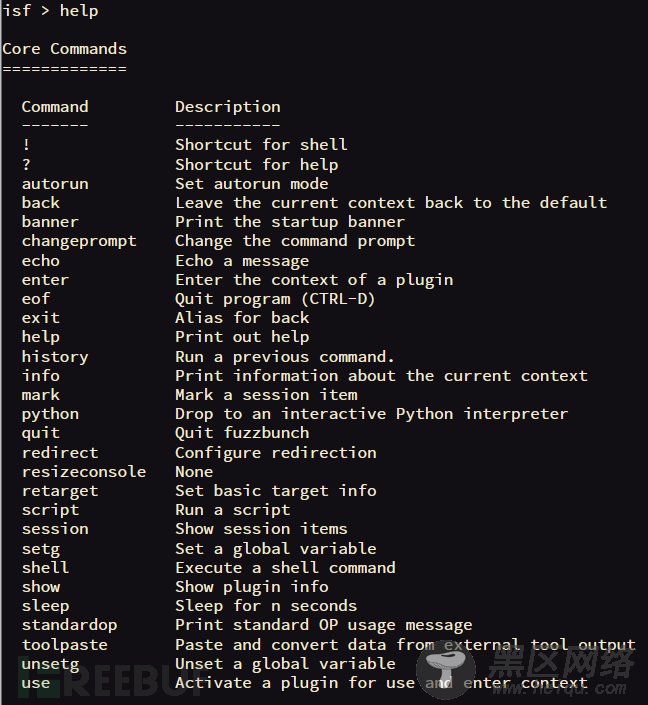Select the 'resizeconsole' command text

point(84,472)
